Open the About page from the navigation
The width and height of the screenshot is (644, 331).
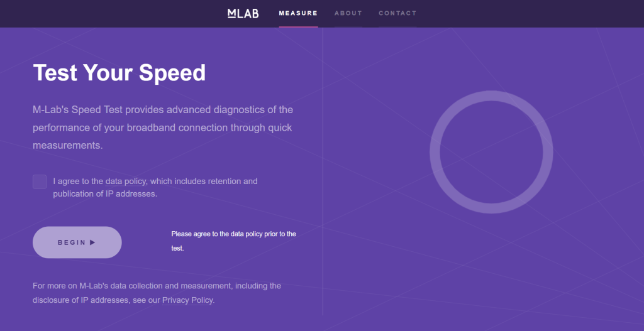tap(348, 13)
